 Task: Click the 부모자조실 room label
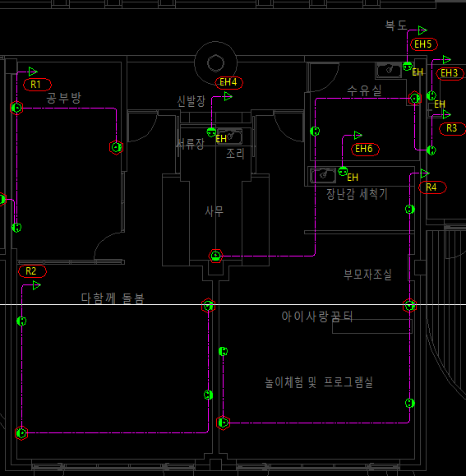(x=367, y=275)
